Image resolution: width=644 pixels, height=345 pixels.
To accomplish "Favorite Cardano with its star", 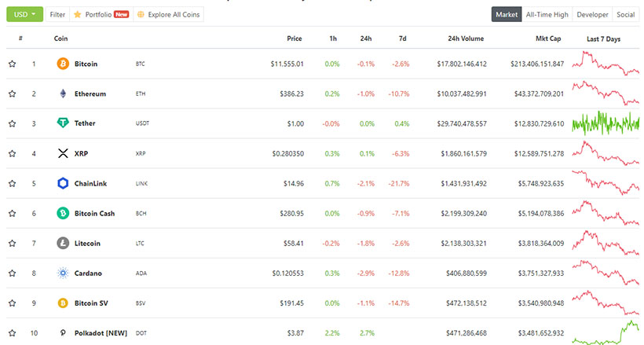I will click(x=13, y=273).
